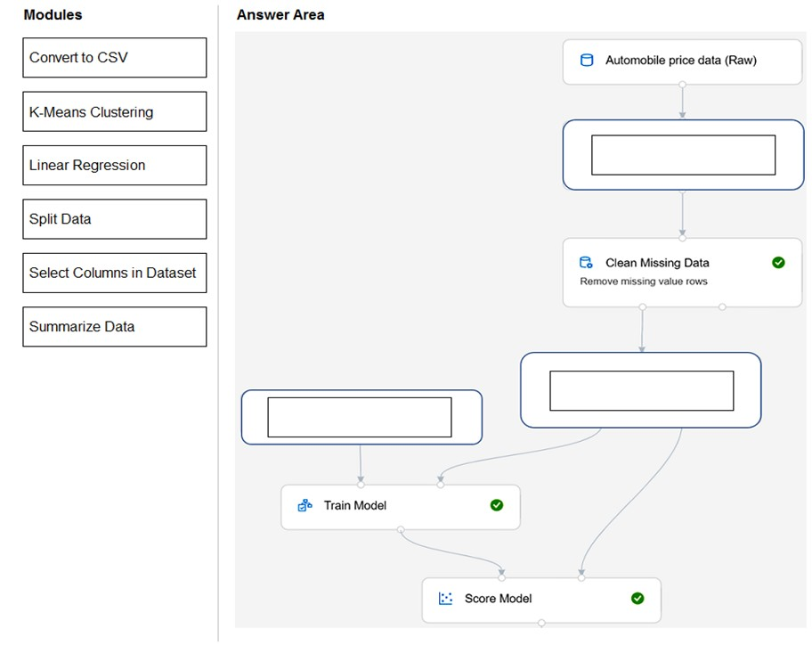
Task: Choose the Summarize Data module
Action: click(x=115, y=327)
